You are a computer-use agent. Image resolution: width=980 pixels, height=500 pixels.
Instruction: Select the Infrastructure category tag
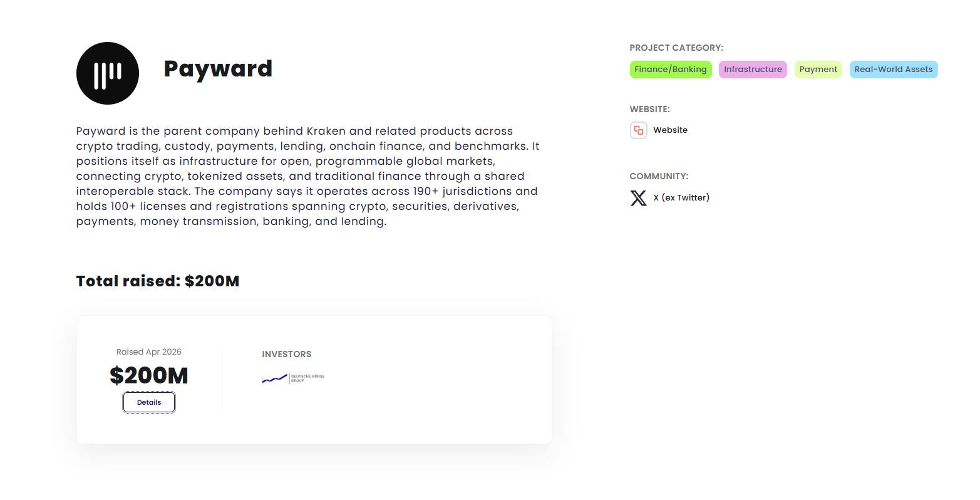753,70
